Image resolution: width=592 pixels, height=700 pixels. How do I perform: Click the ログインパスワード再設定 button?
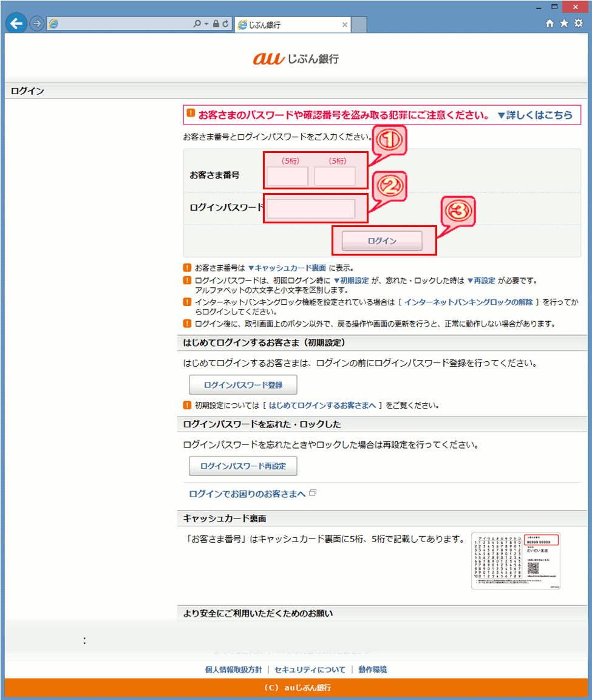[x=243, y=466]
